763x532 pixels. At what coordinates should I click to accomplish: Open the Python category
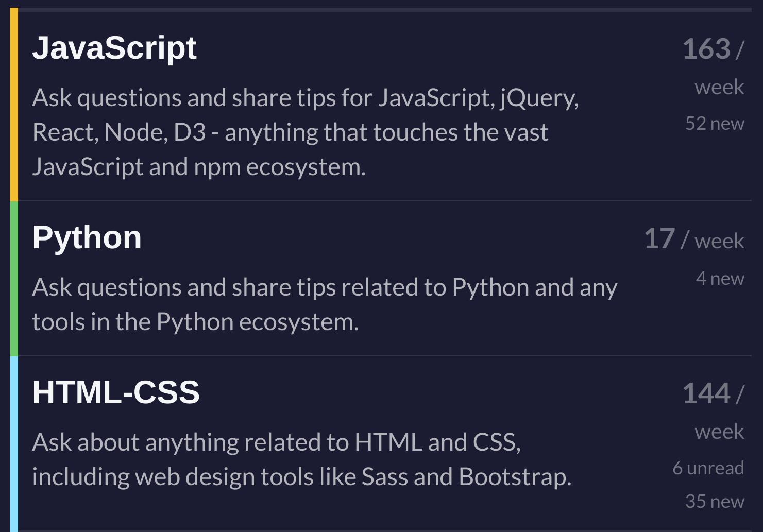tap(87, 238)
